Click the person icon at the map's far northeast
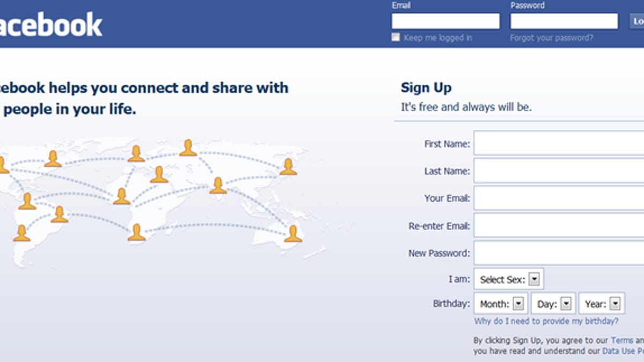This screenshot has width=644, height=362. pyautogui.click(x=288, y=167)
